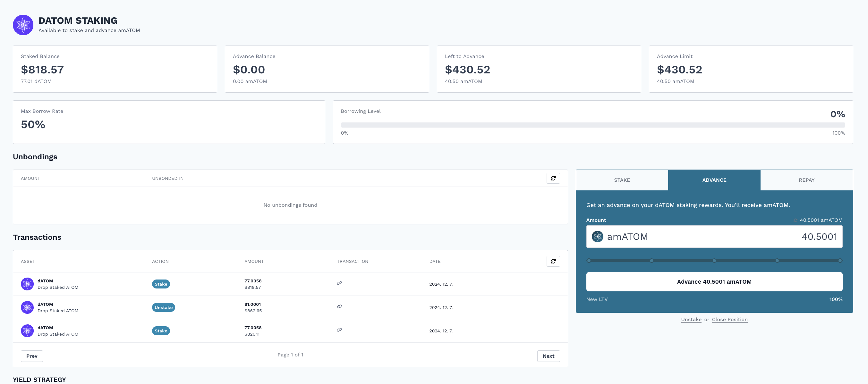
Task: Open transaction link for last Stake row
Action: click(x=339, y=330)
